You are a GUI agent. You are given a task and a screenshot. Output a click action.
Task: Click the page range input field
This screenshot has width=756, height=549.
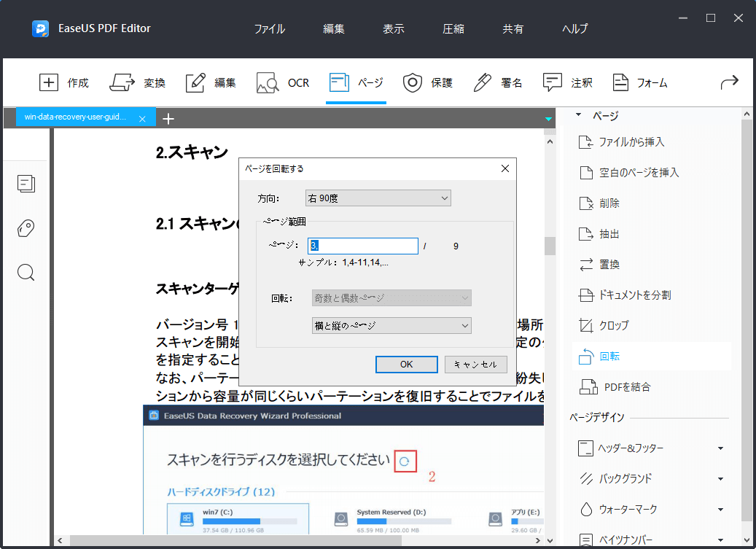click(363, 246)
